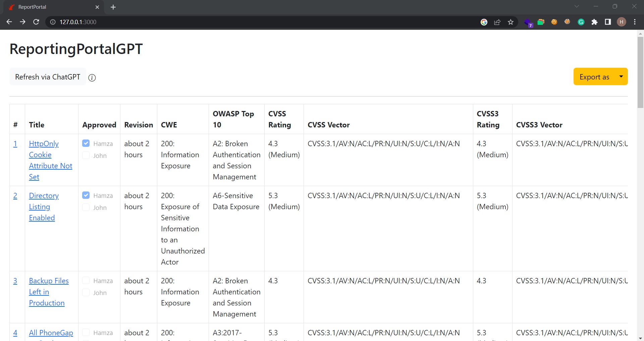Bookmark this page with star icon
The image size is (644, 341).
tap(511, 22)
